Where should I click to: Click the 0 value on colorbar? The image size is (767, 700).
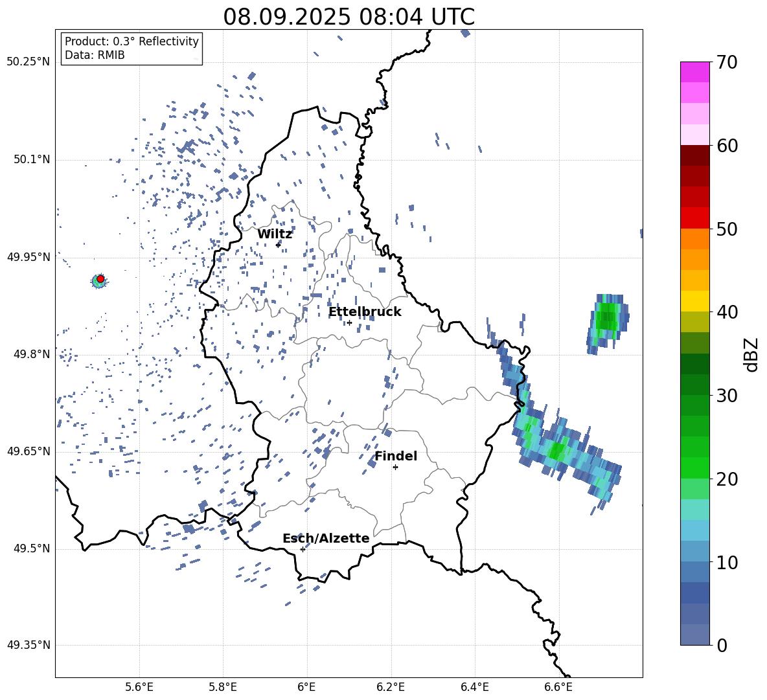[722, 645]
